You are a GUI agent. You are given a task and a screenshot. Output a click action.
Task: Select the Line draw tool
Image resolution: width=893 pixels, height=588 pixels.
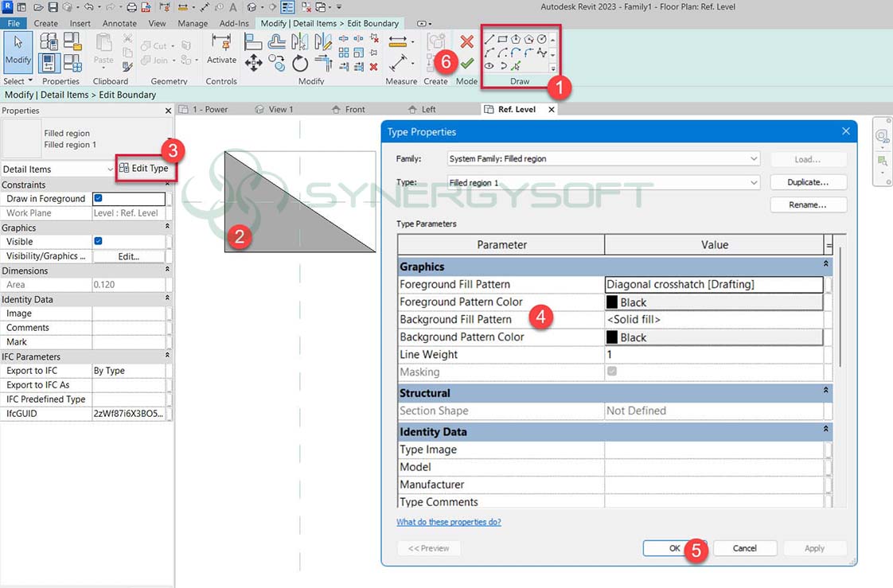489,39
